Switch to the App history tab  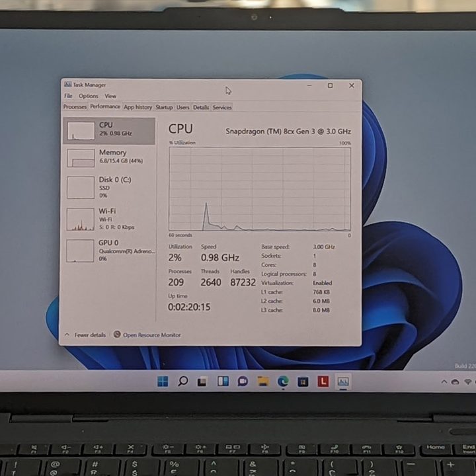coord(138,107)
